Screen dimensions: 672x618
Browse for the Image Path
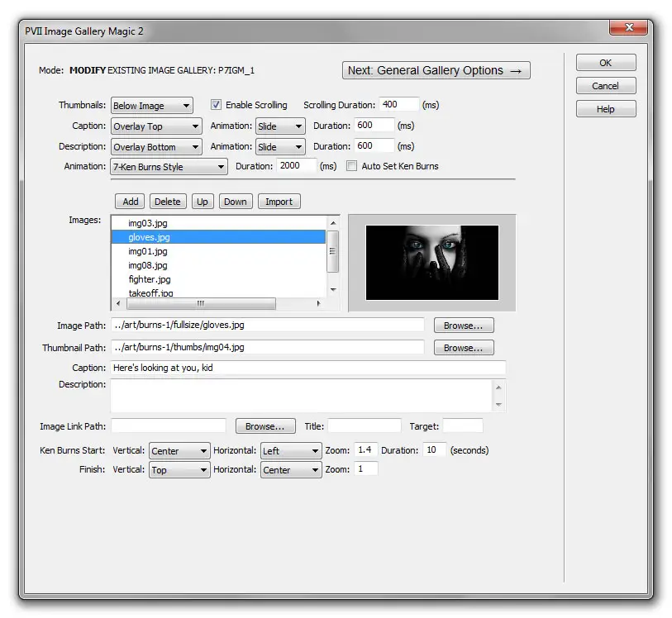[464, 326]
